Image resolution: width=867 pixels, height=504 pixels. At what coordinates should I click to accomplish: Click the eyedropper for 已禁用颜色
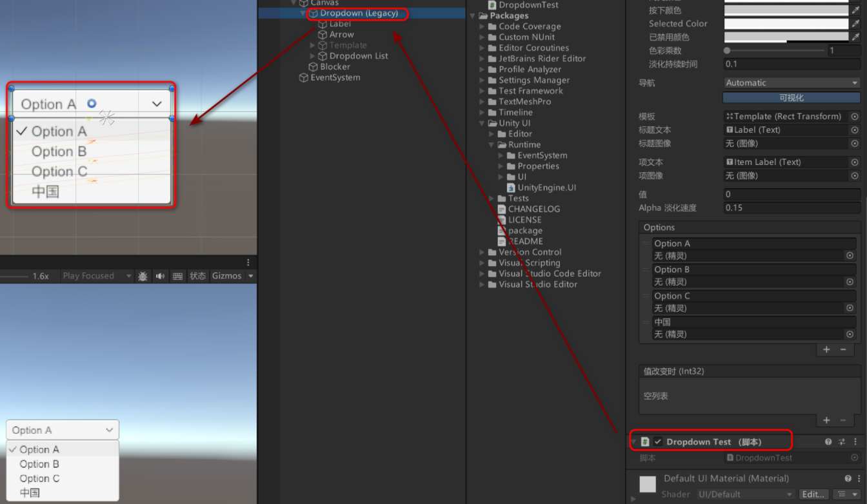point(855,37)
